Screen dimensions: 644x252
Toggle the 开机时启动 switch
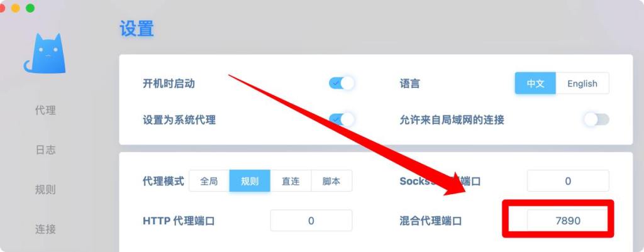341,84
